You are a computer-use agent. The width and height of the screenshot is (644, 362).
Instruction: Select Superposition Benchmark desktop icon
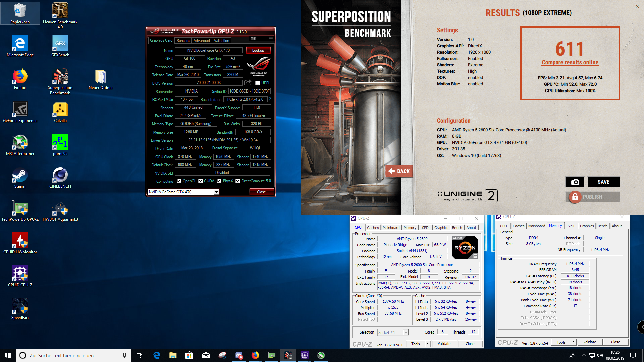point(60,81)
